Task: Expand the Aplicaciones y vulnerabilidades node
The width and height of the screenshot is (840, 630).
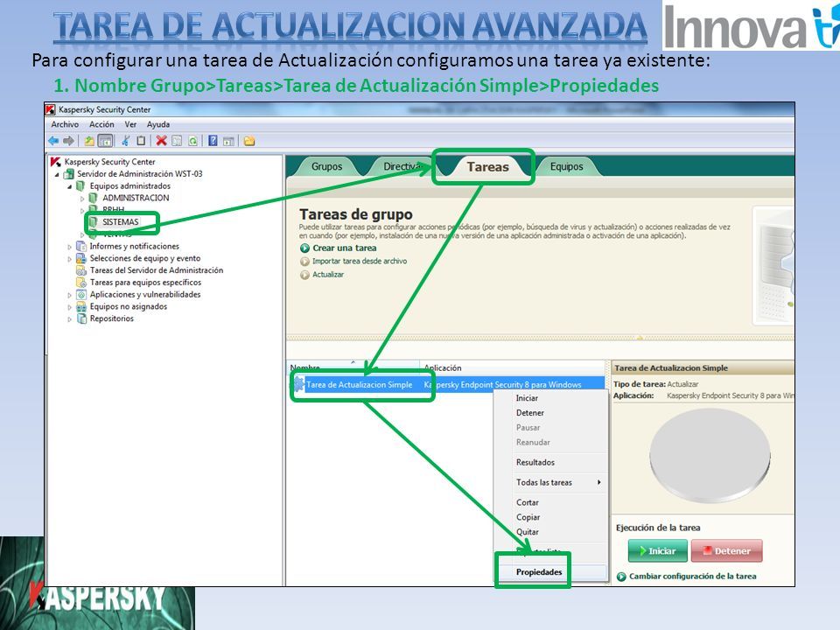Action: (x=70, y=295)
